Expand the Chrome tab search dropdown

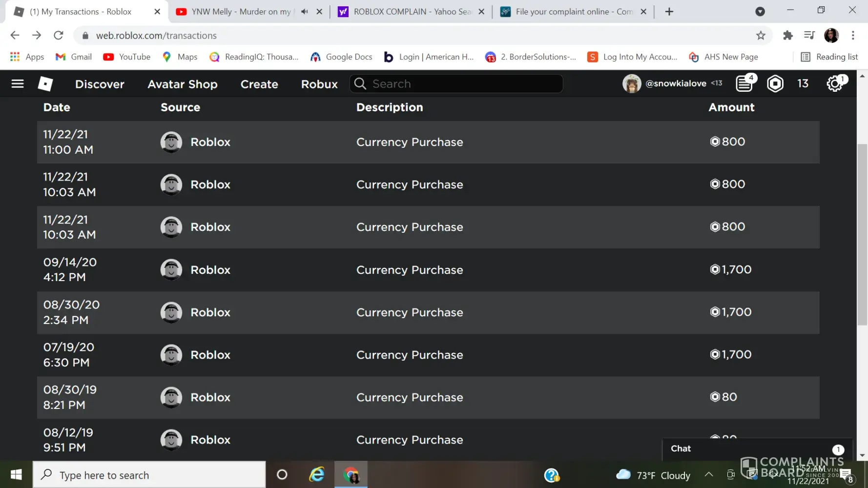(x=760, y=12)
